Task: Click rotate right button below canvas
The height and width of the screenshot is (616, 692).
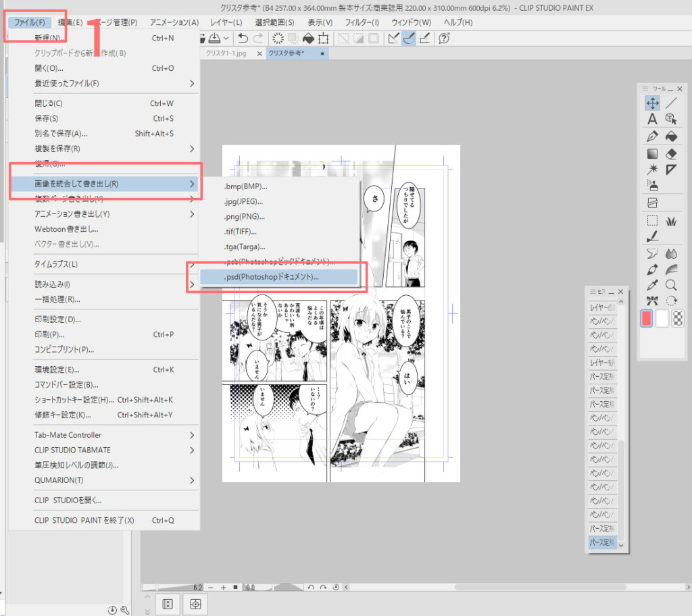Action: click(x=324, y=588)
